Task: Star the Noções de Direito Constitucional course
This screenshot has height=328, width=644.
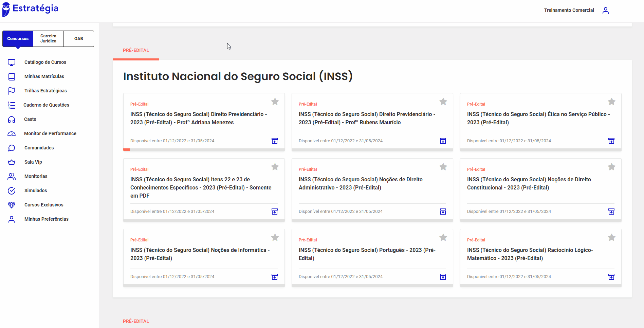Action: pos(612,167)
